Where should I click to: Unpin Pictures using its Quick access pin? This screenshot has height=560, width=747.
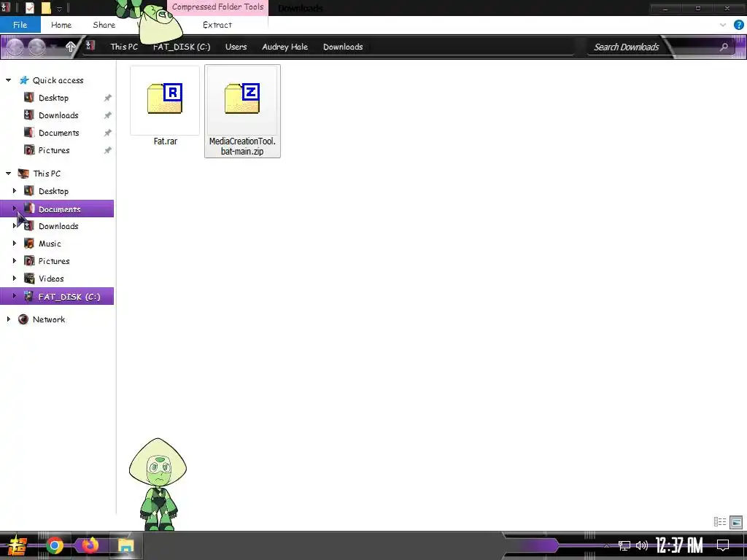click(x=108, y=150)
